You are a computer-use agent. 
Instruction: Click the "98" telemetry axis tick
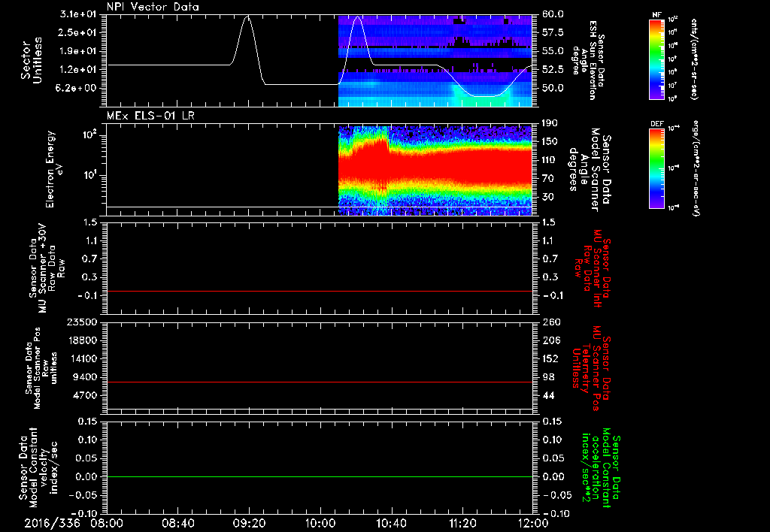click(548, 377)
